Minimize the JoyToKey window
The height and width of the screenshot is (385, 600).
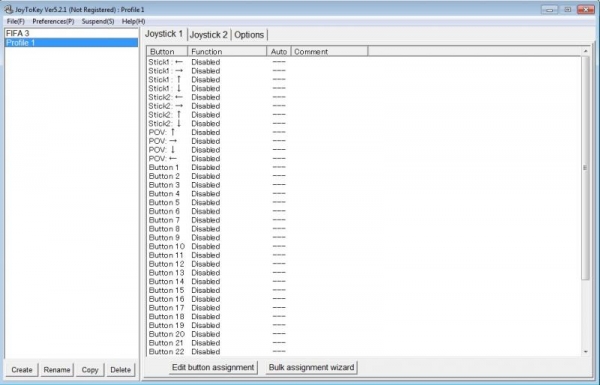click(x=549, y=10)
